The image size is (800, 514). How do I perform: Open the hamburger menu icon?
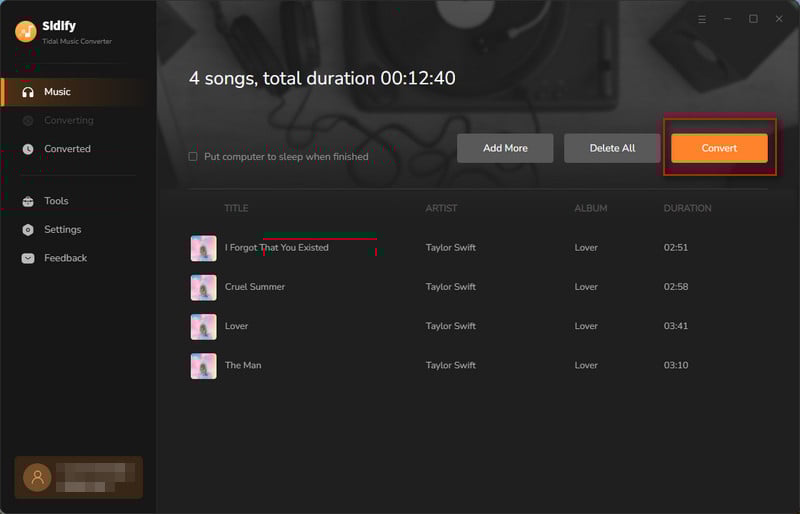tap(702, 19)
